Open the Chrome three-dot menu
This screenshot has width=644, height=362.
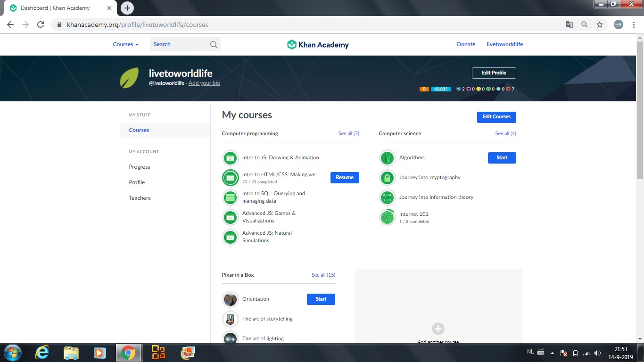(x=634, y=25)
